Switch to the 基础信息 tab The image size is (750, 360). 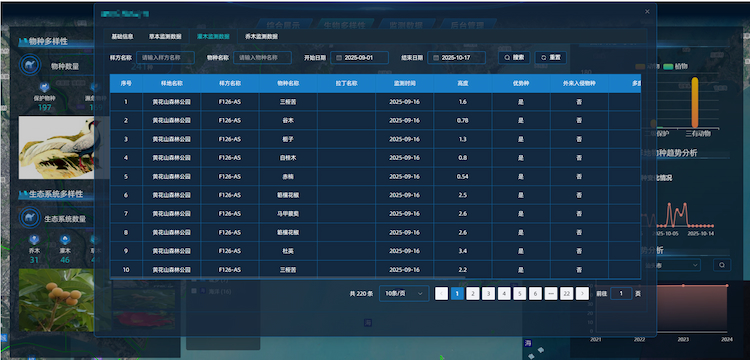(x=122, y=36)
